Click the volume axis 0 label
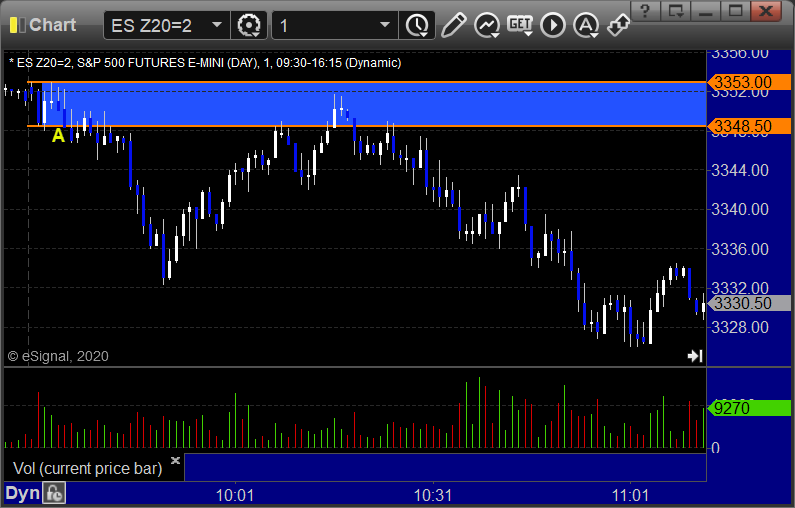 715,448
